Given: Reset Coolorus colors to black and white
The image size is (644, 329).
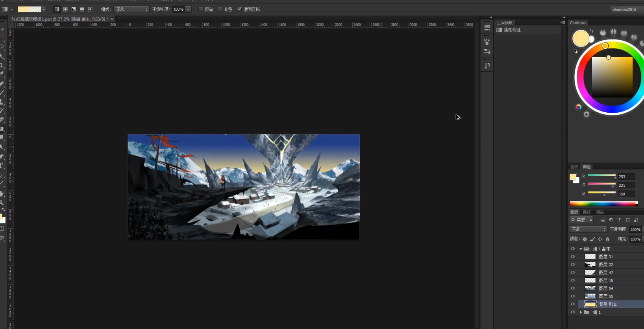Looking at the screenshot, I should coord(576,51).
